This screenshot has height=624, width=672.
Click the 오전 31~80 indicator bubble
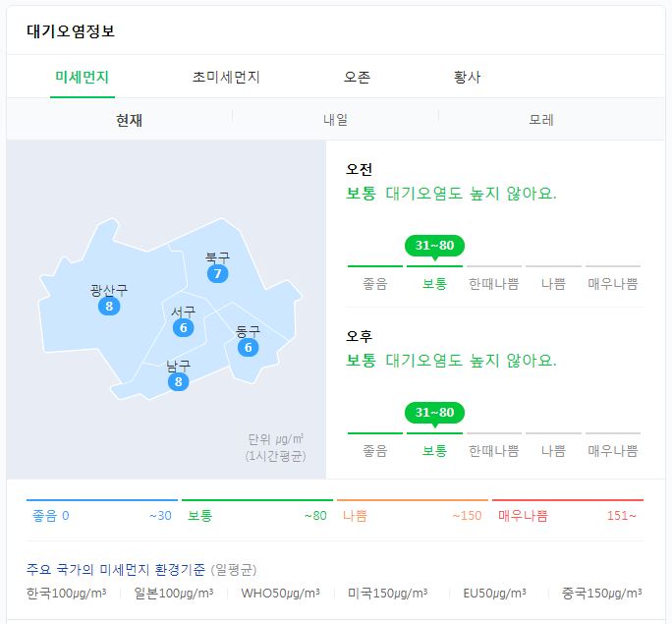pos(434,246)
